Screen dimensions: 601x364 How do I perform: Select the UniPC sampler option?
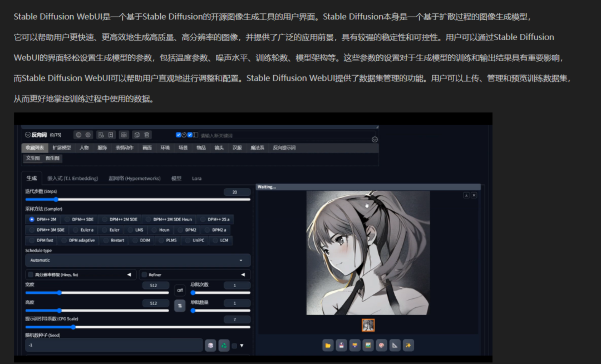(x=195, y=240)
